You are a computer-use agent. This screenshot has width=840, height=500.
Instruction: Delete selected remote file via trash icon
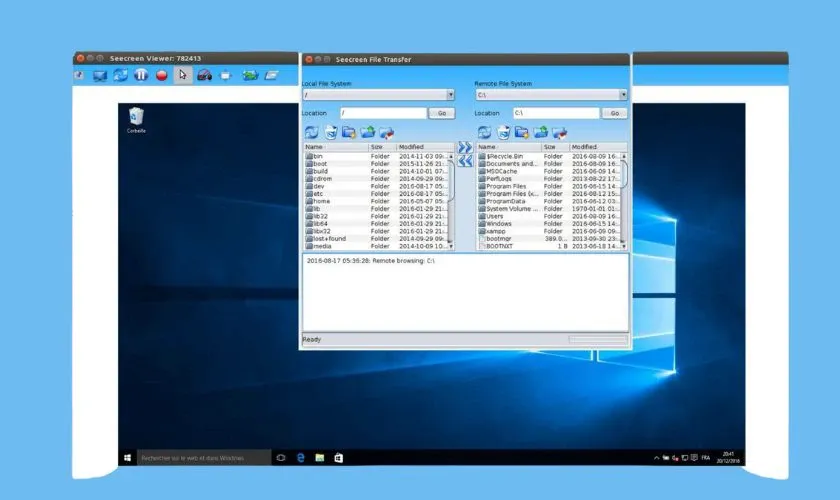pyautogui.click(x=504, y=132)
